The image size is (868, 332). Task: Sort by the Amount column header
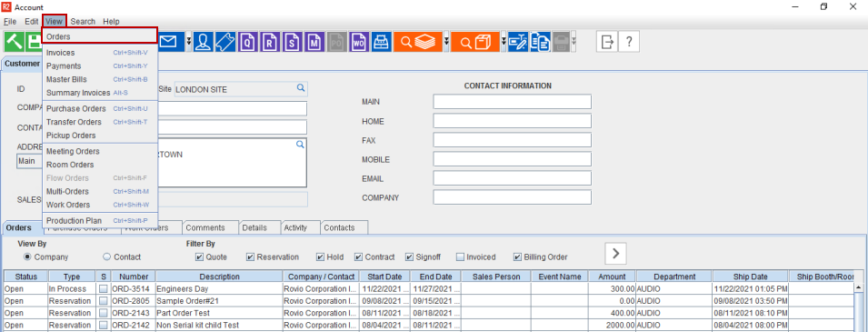pos(612,277)
